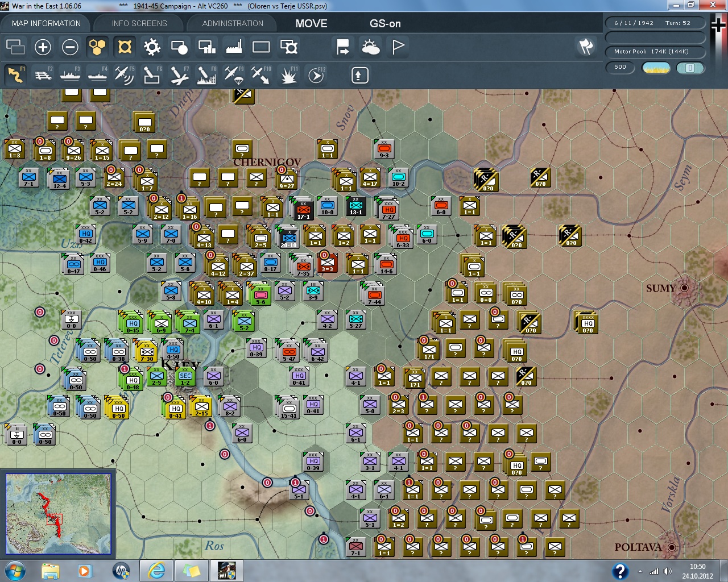Select naval transport mode (F3)
This screenshot has height=582, width=728.
70,75
